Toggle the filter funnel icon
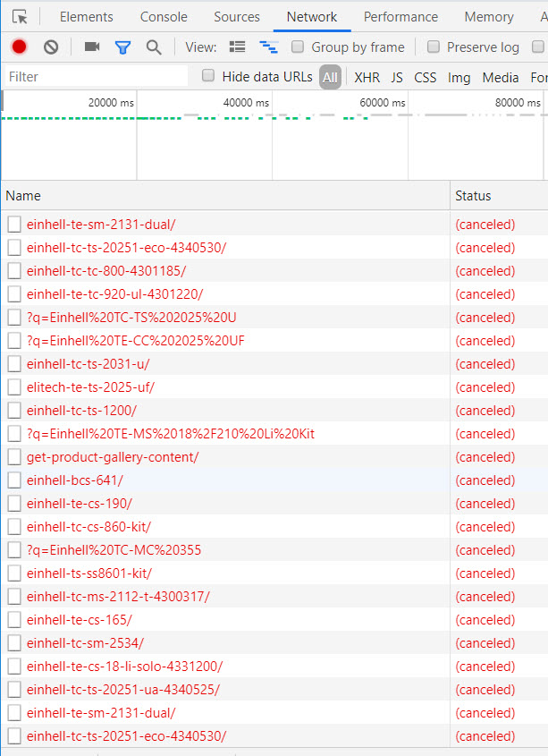The height and width of the screenshot is (756, 548). click(122, 47)
